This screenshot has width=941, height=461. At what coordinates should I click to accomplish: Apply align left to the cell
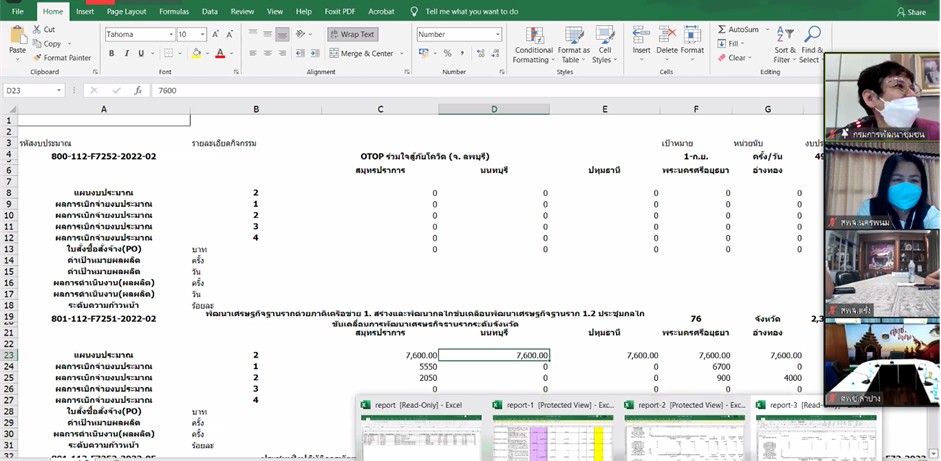tap(253, 53)
